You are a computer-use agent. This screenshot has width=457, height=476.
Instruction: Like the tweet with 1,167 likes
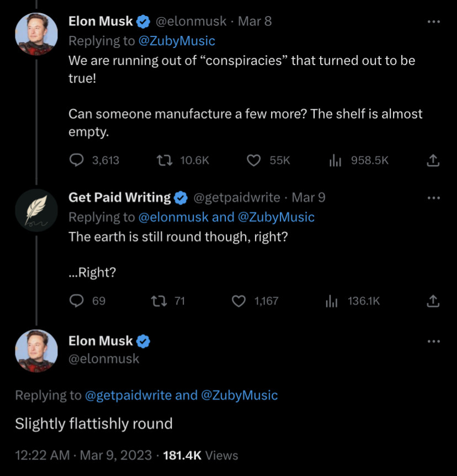pos(238,301)
